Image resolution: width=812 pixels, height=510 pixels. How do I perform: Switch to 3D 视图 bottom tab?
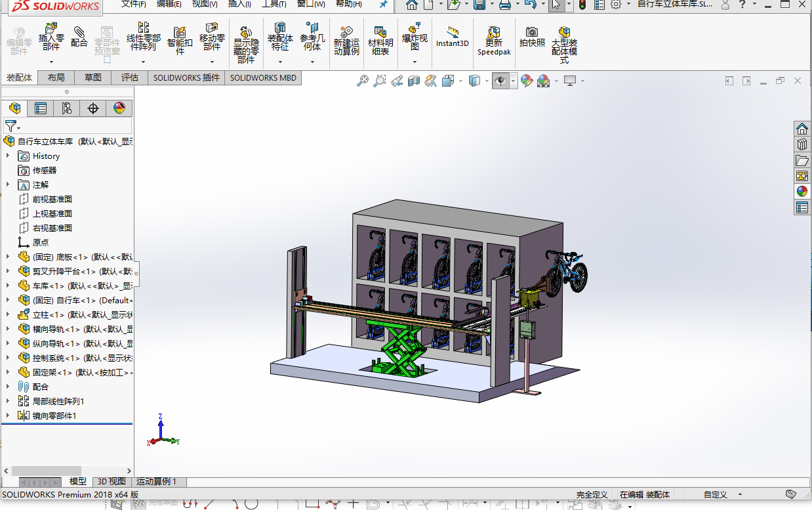(x=111, y=482)
